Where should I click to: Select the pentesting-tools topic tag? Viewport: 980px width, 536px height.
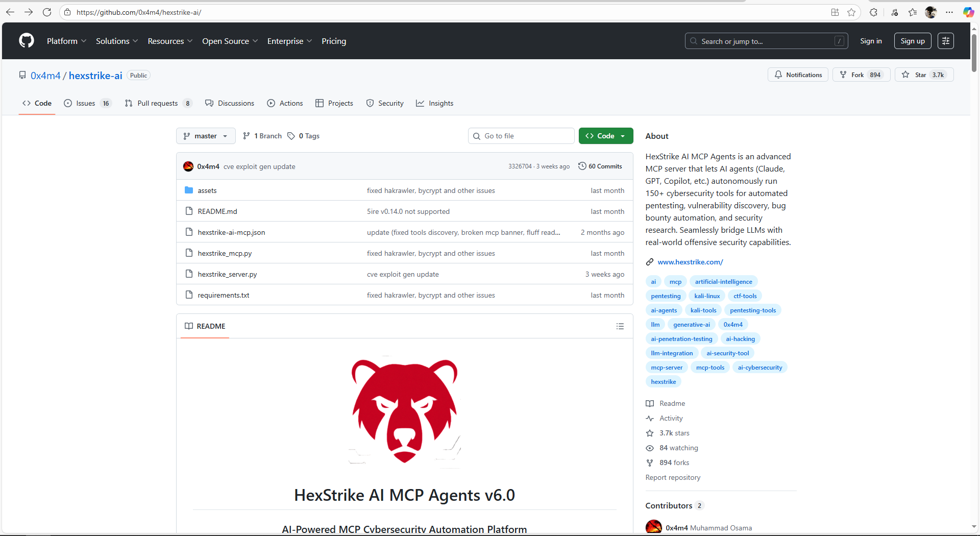752,310
